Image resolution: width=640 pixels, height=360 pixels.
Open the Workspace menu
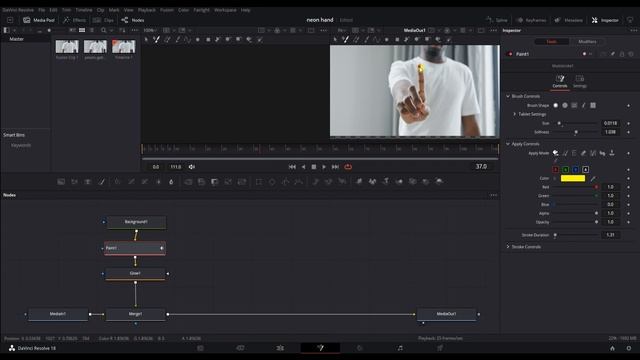(225, 10)
